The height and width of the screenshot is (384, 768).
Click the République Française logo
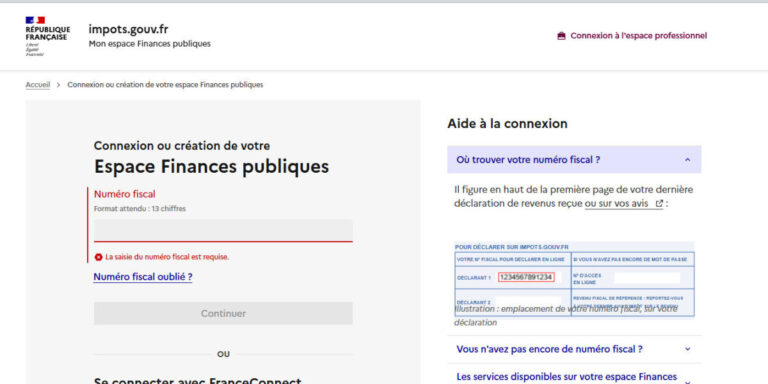48,36
